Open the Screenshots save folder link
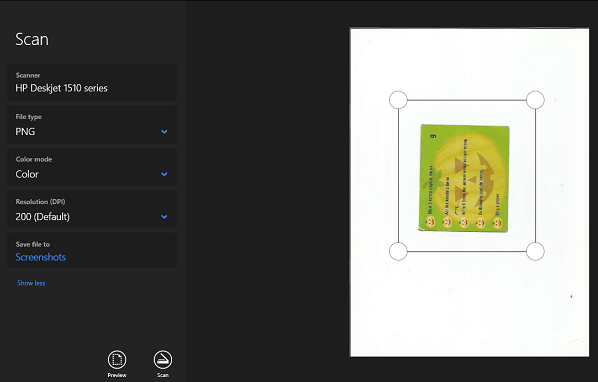This screenshot has height=382, width=598. [41, 257]
